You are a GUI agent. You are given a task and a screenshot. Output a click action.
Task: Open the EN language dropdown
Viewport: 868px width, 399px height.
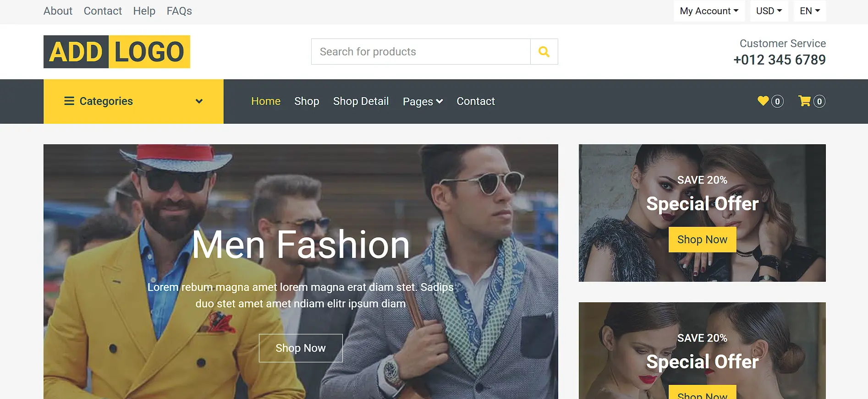pos(810,11)
